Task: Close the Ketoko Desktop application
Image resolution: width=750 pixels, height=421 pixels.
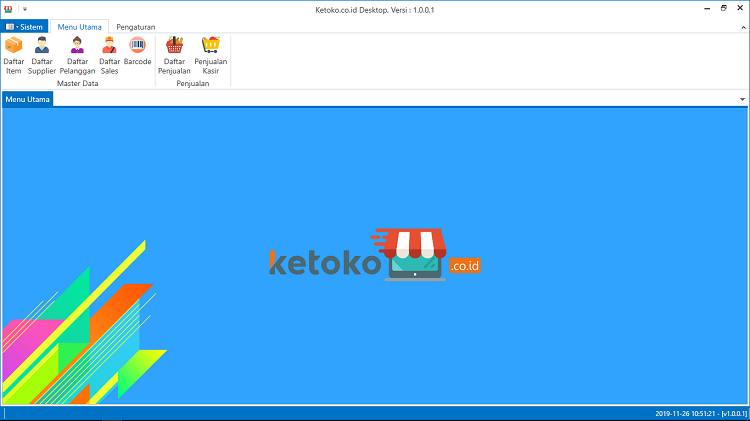Action: click(741, 8)
